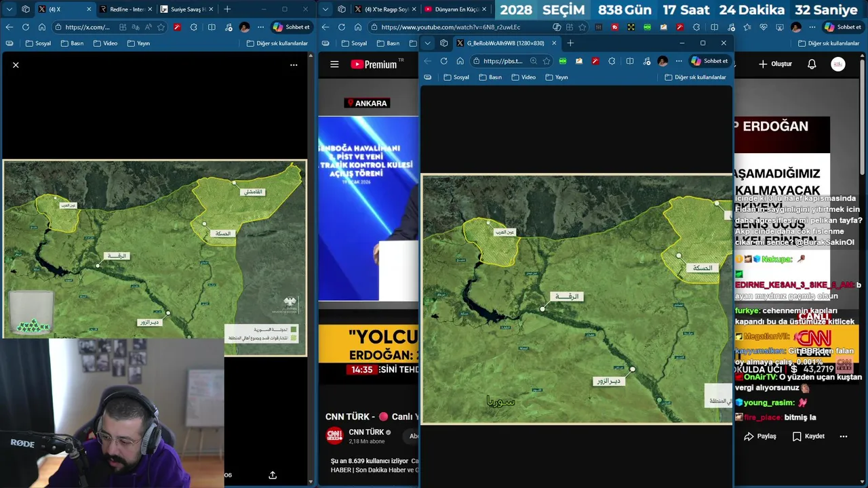
Task: Refresh the YouTube page
Action: (341, 27)
